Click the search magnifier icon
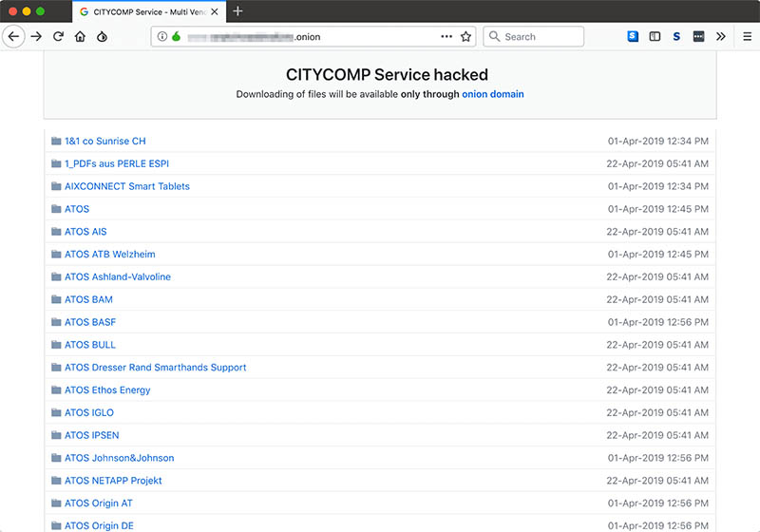Image resolution: width=760 pixels, height=532 pixels. coord(494,36)
